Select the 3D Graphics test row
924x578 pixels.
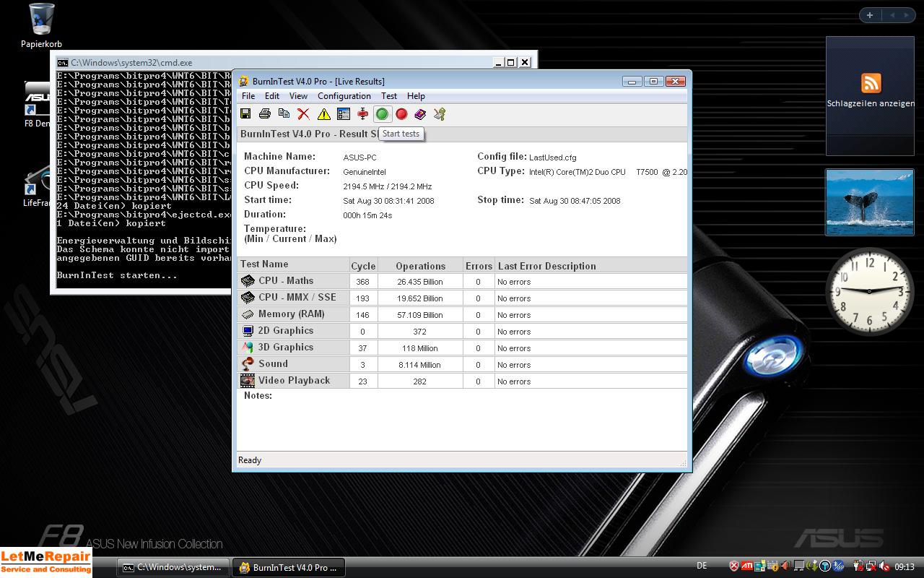click(x=462, y=348)
